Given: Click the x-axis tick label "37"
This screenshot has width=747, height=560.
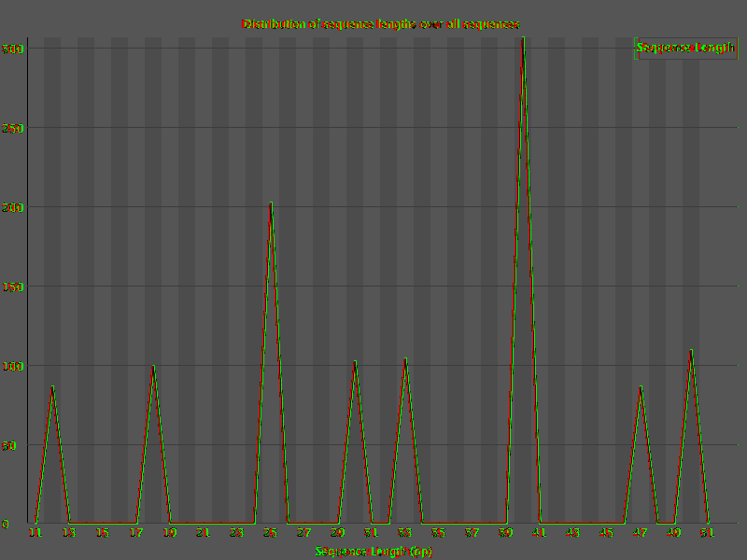Looking at the screenshot, I should click(472, 532).
